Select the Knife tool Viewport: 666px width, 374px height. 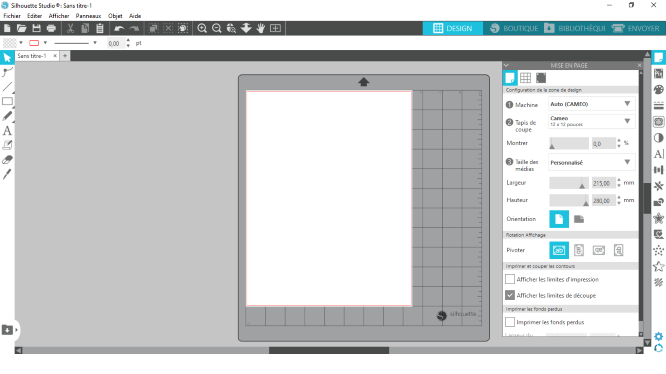pyautogui.click(x=7, y=174)
